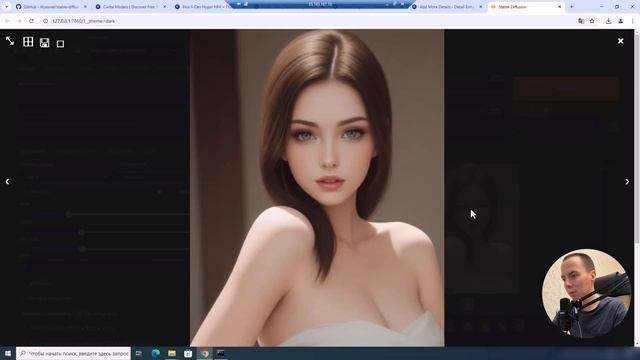
Task: Close the lightbox image viewer
Action: [620, 41]
